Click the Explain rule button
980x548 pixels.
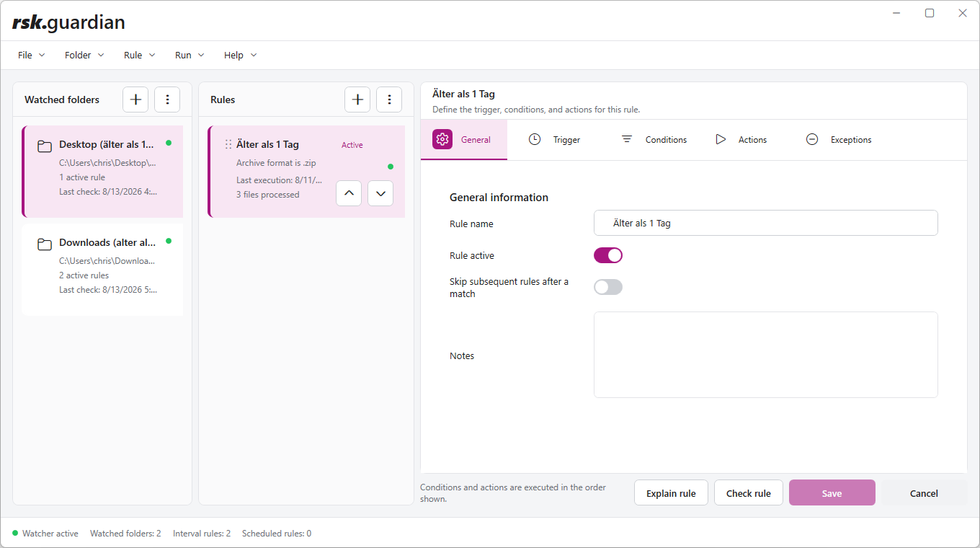coord(671,493)
